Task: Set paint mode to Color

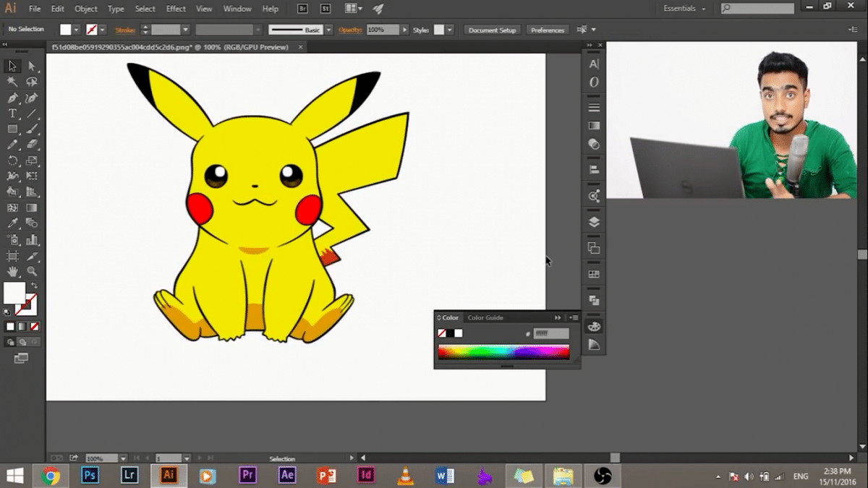Action: click(x=10, y=327)
